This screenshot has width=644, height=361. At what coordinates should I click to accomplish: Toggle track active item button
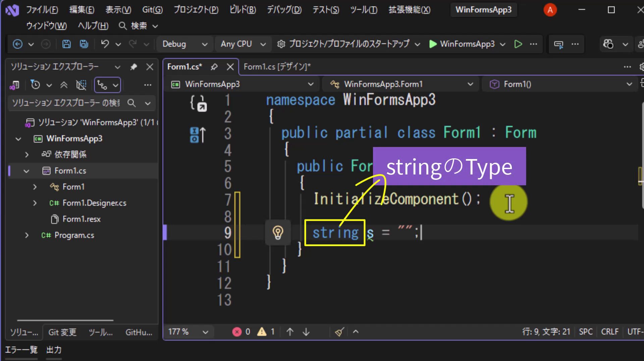pyautogui.click(x=103, y=85)
